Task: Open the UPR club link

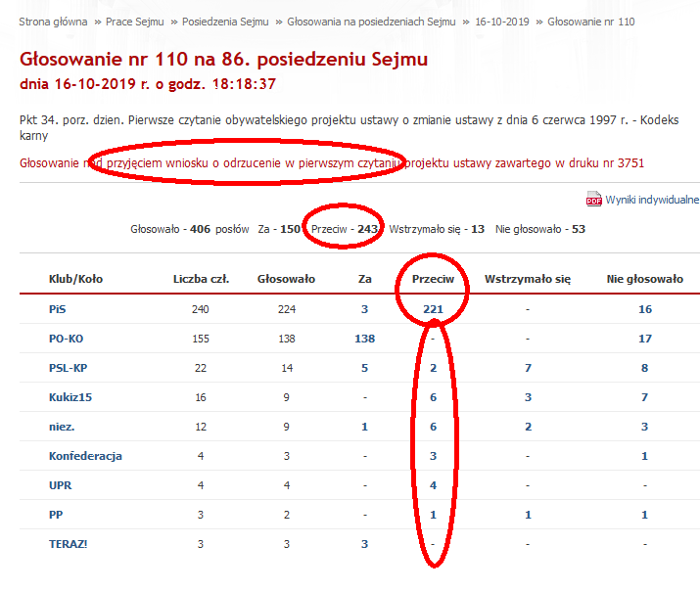Action: (x=61, y=485)
